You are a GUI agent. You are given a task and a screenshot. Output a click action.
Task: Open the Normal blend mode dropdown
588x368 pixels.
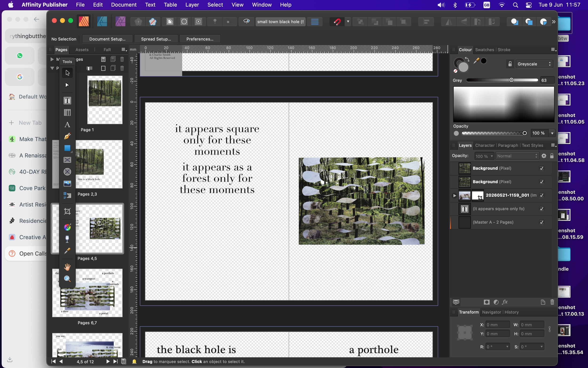click(517, 156)
